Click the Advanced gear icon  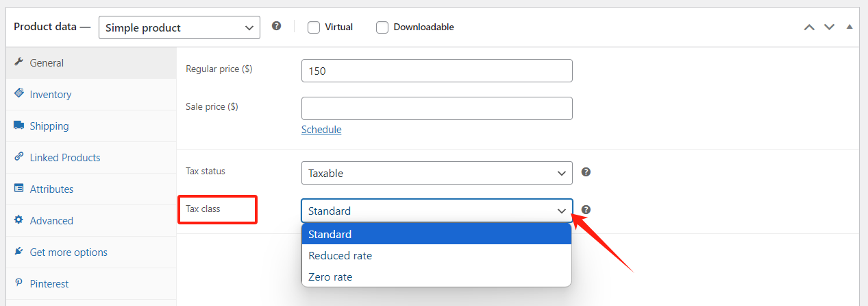tap(18, 220)
